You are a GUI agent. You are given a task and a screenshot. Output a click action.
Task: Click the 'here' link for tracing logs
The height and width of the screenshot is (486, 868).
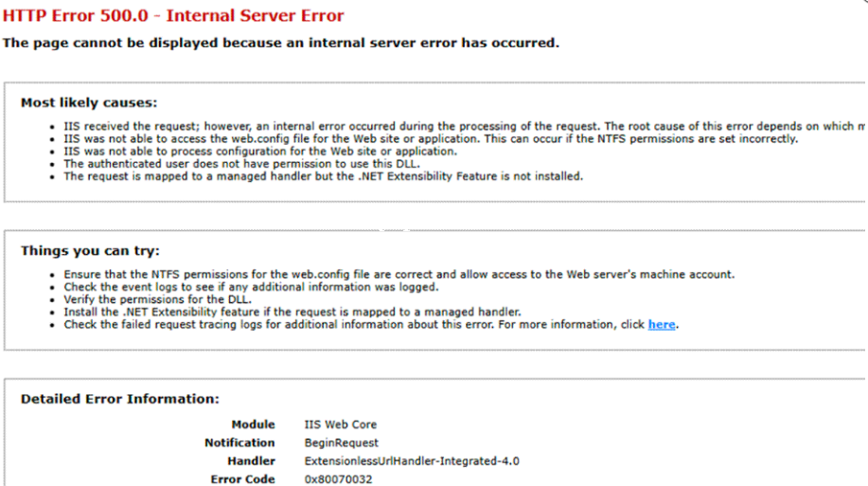pos(662,324)
